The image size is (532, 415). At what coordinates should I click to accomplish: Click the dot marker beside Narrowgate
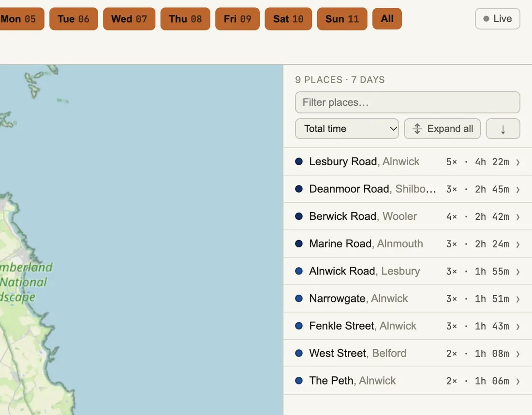(299, 299)
